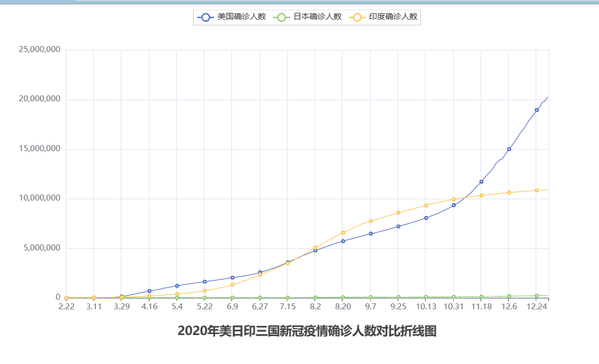Select the blue US point at 4.16
The width and height of the screenshot is (599, 364).
150,291
